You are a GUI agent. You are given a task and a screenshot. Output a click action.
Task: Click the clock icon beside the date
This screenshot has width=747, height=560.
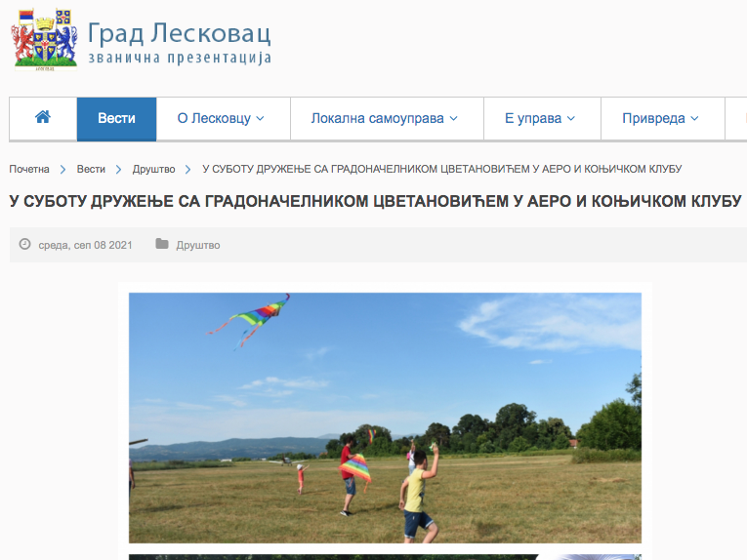(24, 245)
